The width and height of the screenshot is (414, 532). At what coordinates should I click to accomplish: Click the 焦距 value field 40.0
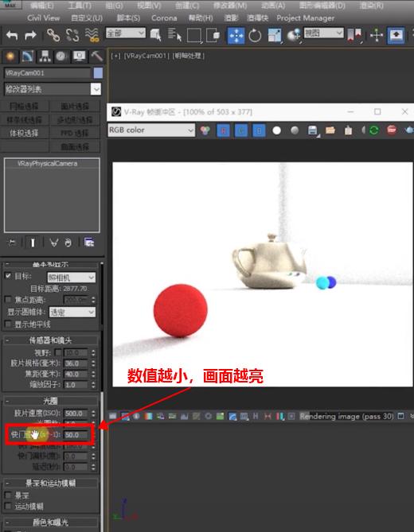76,374
